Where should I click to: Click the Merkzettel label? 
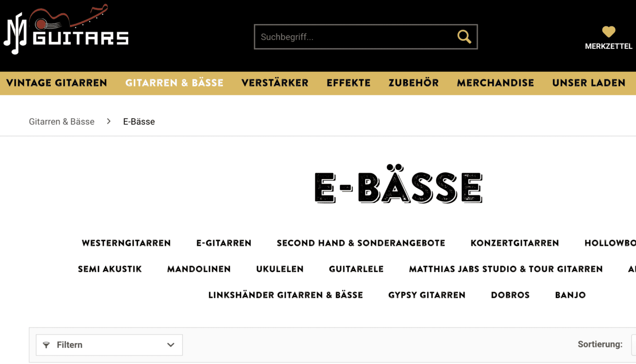tap(609, 46)
